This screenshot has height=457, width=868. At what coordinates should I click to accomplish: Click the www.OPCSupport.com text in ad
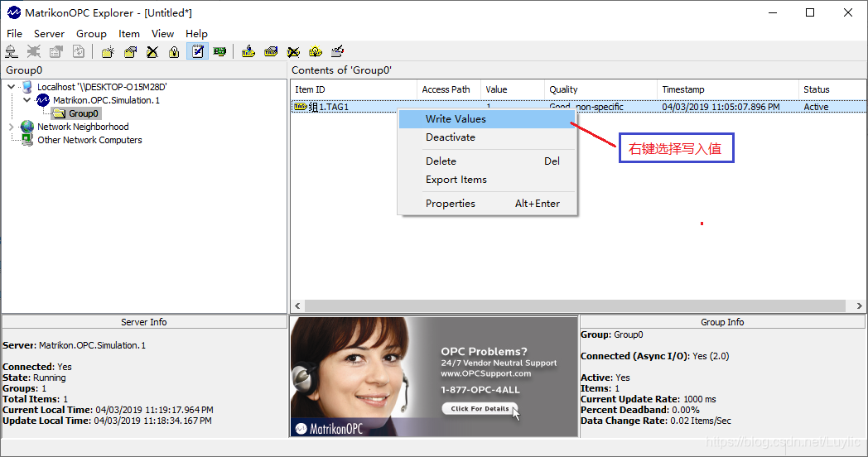coord(486,373)
